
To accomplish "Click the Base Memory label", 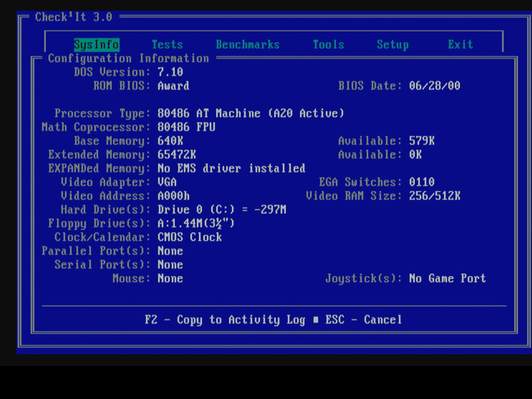I will tap(112, 141).
